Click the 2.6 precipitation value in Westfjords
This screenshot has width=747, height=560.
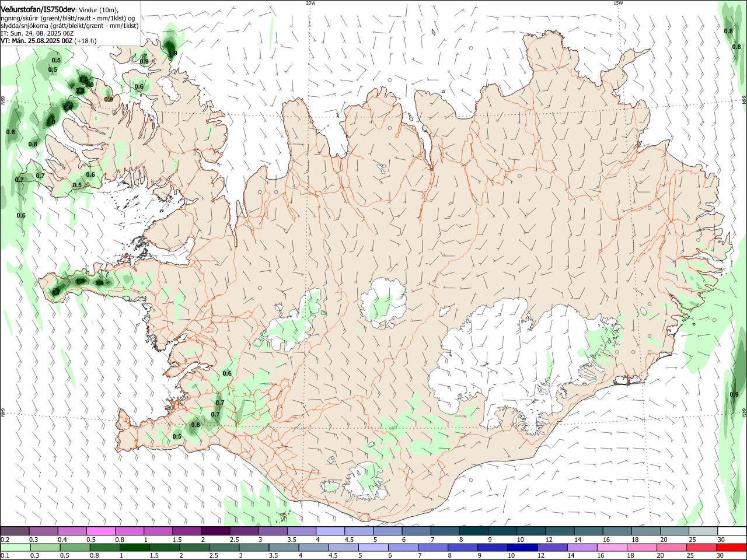(x=68, y=107)
